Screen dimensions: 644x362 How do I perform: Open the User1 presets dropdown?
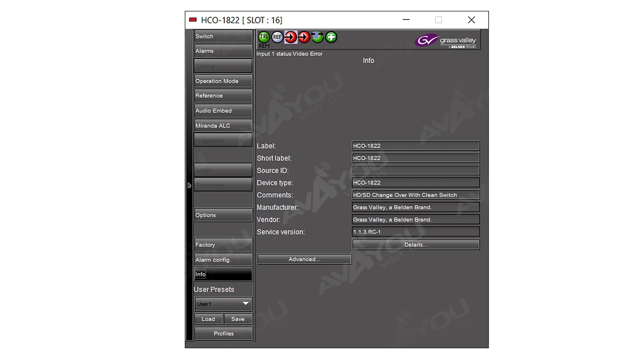coord(223,304)
